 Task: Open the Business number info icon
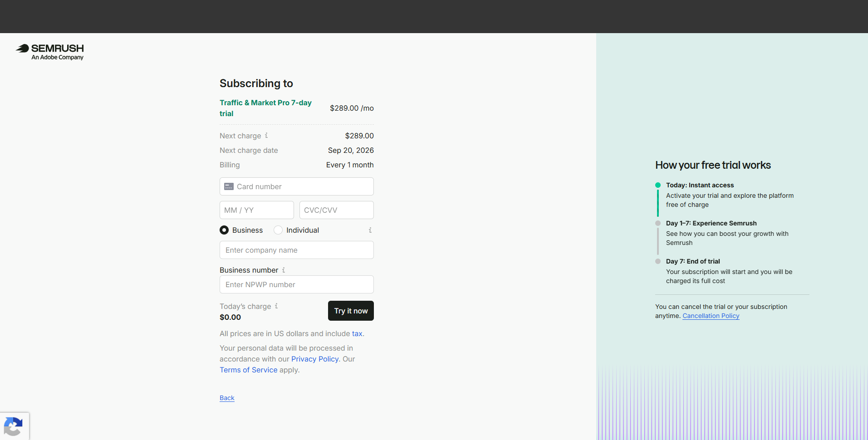tap(284, 270)
